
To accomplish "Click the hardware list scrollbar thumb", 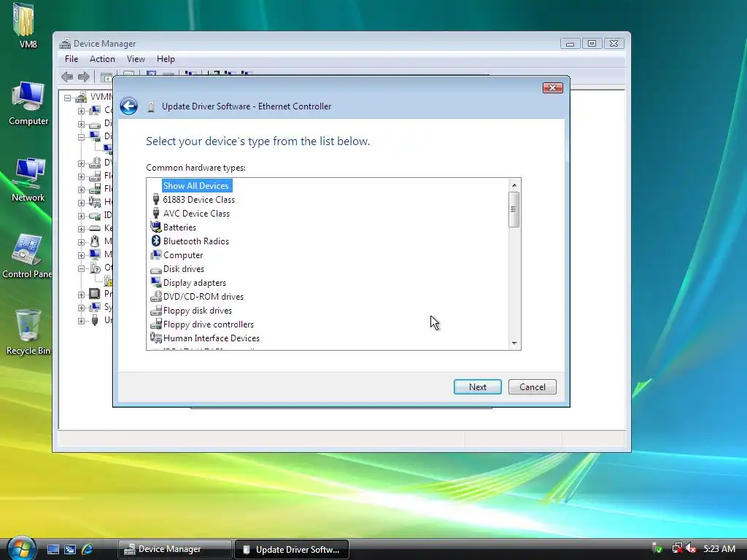I will pyautogui.click(x=514, y=209).
